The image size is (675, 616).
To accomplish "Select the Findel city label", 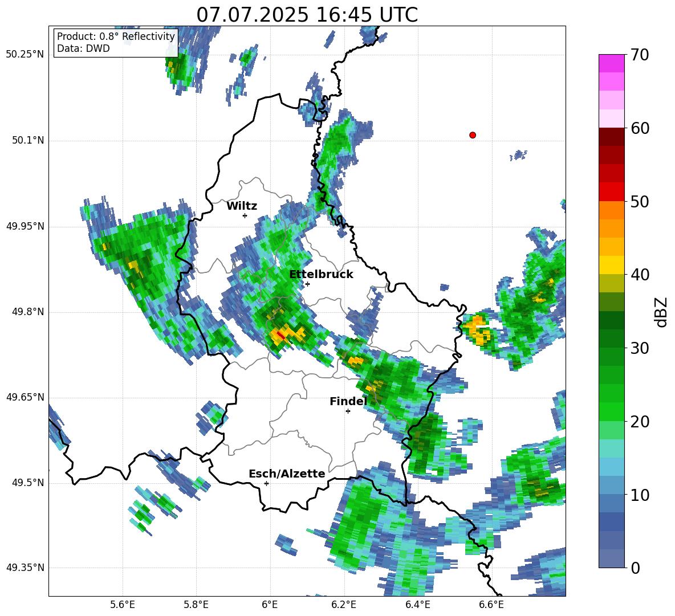I will [x=348, y=401].
